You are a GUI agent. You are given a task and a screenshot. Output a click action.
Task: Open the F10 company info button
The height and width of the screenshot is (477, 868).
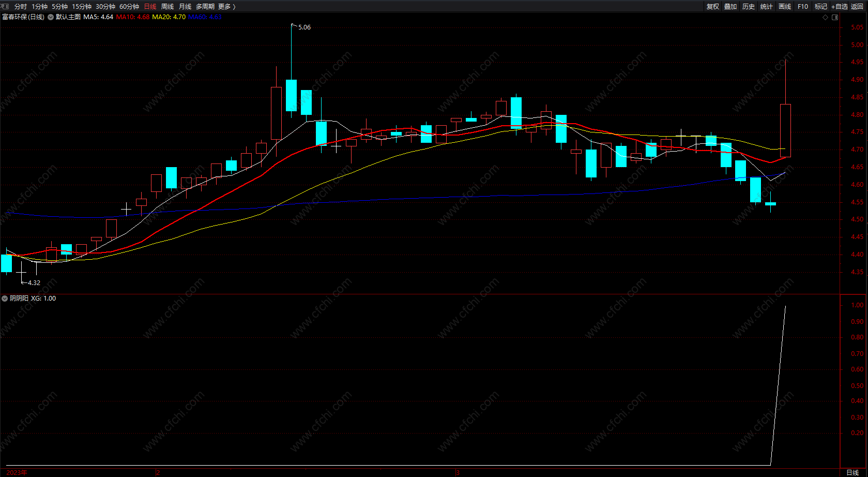pos(803,7)
